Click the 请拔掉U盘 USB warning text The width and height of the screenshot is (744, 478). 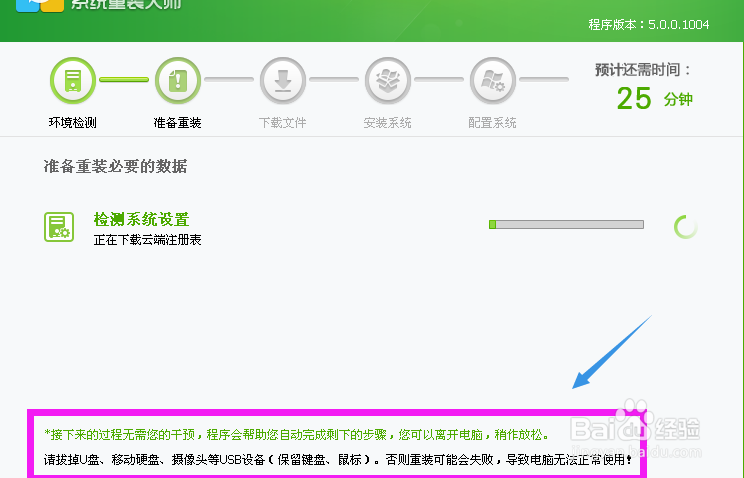(x=338, y=459)
